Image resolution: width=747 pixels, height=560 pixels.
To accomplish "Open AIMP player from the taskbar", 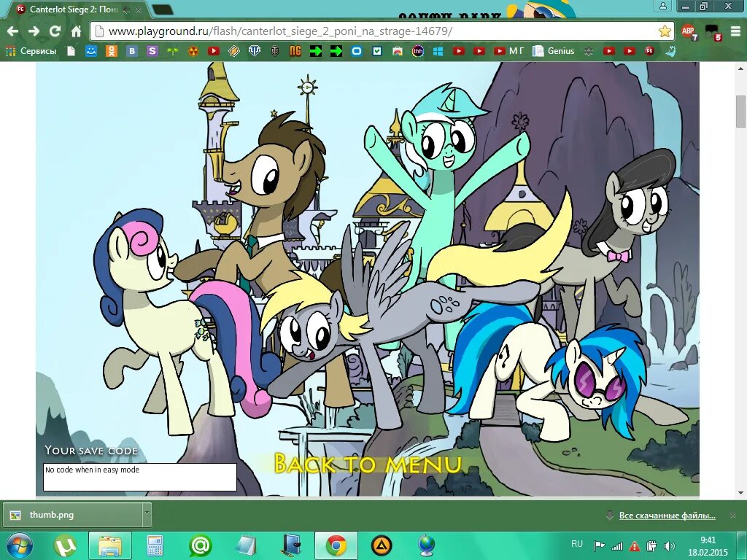I will point(382,545).
